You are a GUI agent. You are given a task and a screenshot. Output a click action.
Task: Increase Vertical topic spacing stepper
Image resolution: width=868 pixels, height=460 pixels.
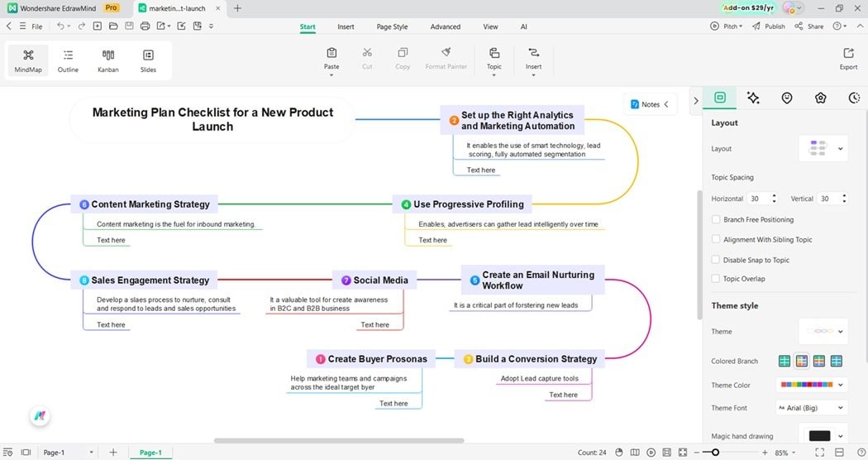(844, 195)
